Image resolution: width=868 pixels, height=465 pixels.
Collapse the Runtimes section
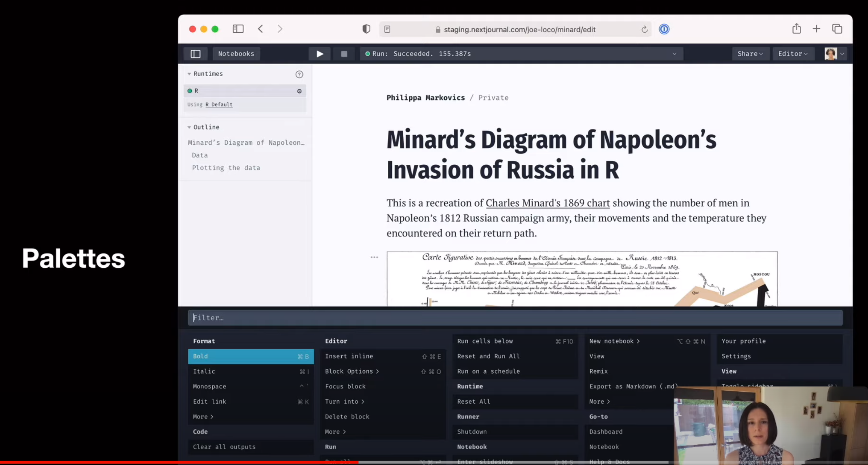tap(189, 74)
